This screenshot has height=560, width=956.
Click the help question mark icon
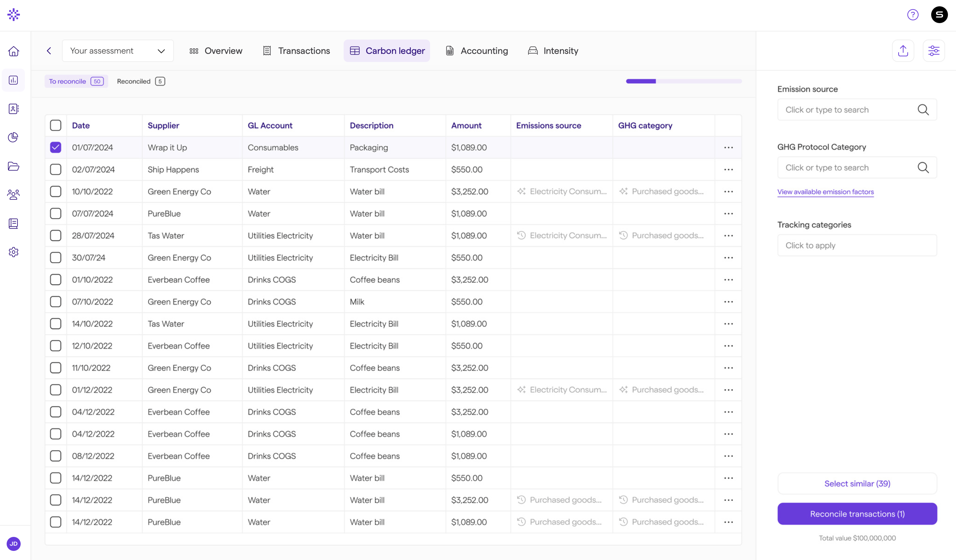point(912,15)
